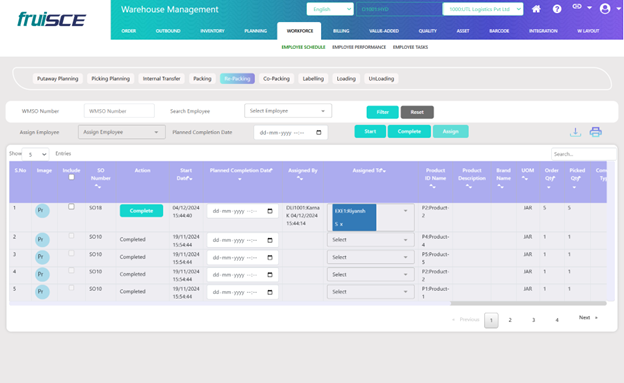Image resolution: width=624 pixels, height=383 pixels.
Task: Open calendar icon in SO18 row date field
Action: [x=270, y=211]
